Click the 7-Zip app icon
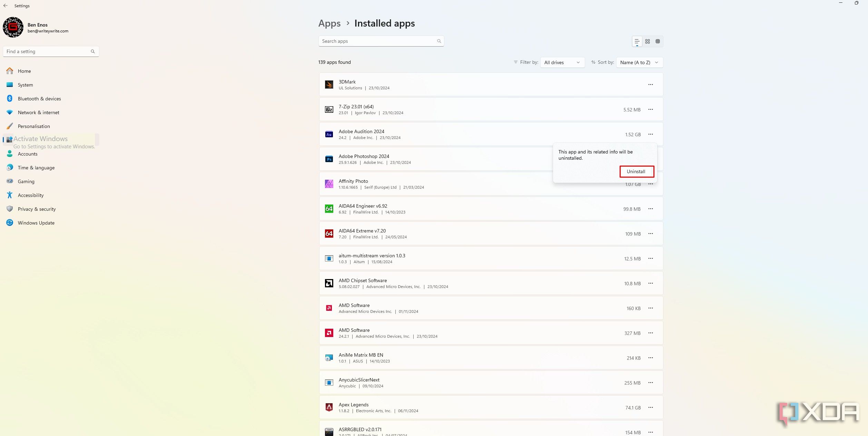868x436 pixels. (329, 109)
